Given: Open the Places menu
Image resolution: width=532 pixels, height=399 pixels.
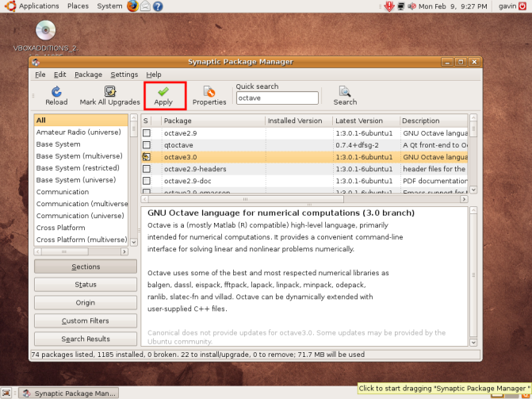Looking at the screenshot, I should coord(78,6).
